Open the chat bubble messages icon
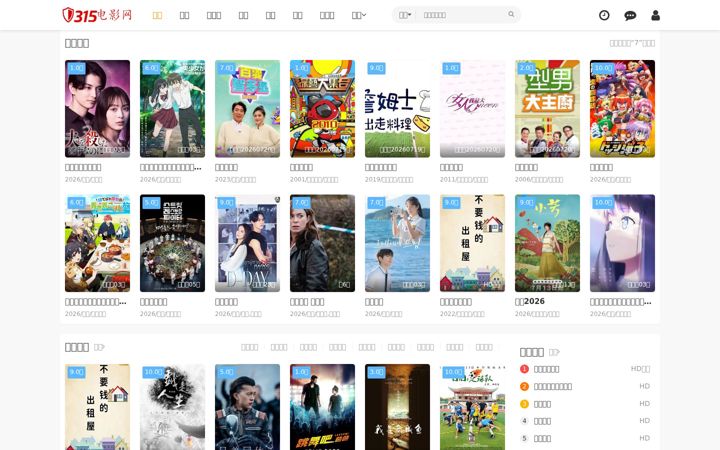This screenshot has height=450, width=720. click(630, 15)
